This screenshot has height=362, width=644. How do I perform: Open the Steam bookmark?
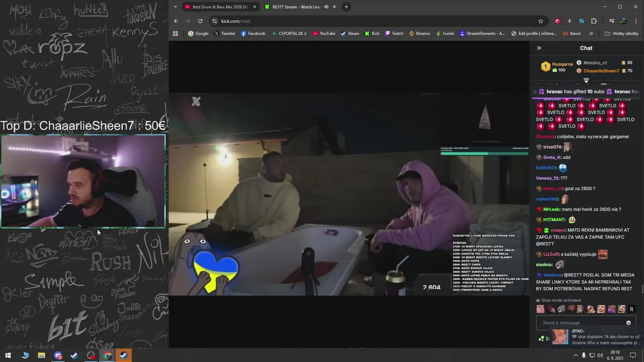pos(350,34)
